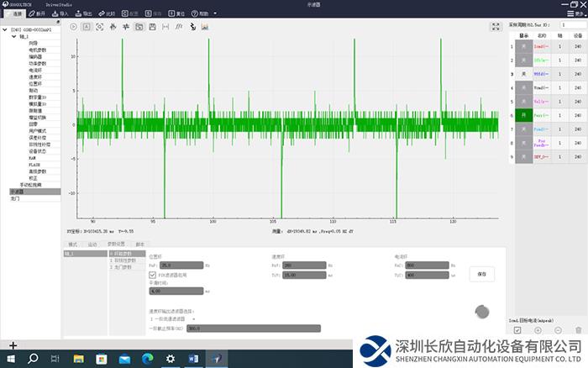Collapse the 轴_1 tree node
Image resolution: width=588 pixels, height=368 pixels.
pyautogui.click(x=14, y=37)
